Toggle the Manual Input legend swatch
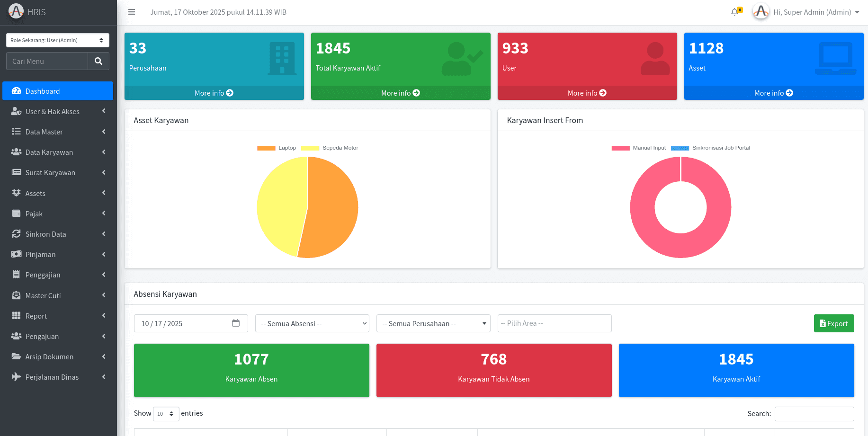This screenshot has height=436, width=868. pos(620,148)
